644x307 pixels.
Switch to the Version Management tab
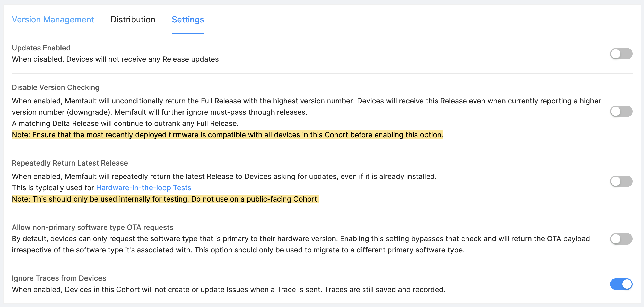click(53, 20)
